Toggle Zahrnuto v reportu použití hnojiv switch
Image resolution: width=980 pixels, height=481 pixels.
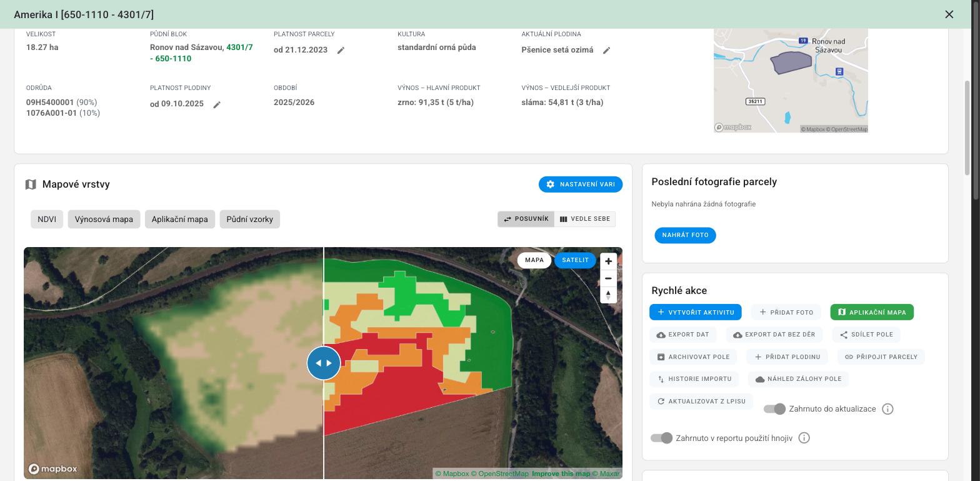click(661, 438)
